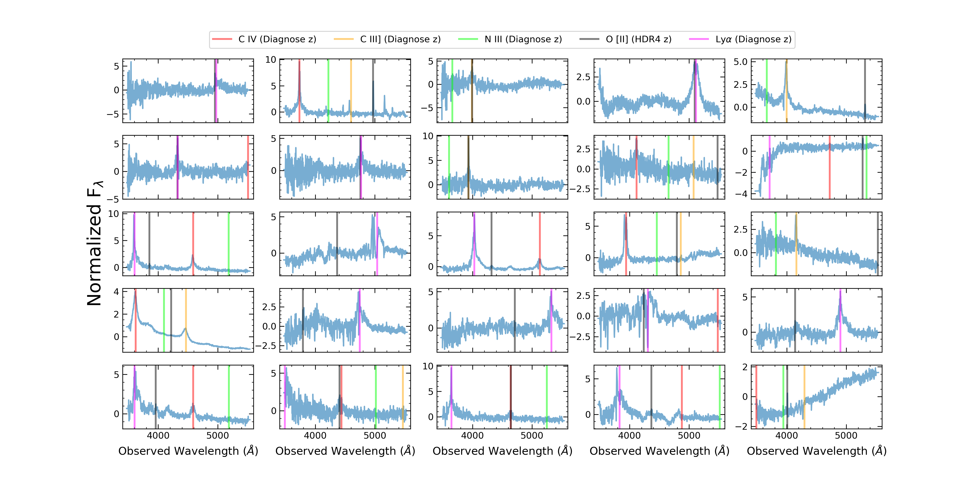Click the '4' y-tick of fourth-row first panel
Image resolution: width=980 pixels, height=490 pixels.
point(117,292)
